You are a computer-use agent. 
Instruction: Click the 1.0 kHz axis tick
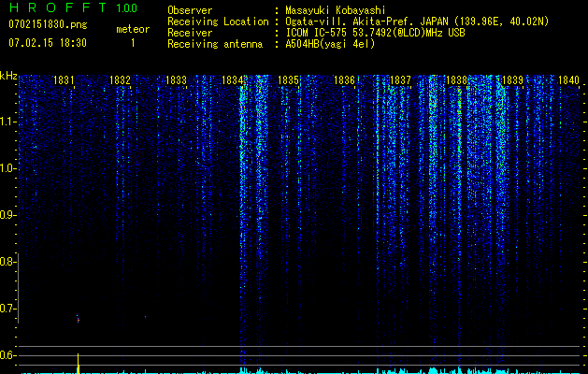tap(8, 168)
